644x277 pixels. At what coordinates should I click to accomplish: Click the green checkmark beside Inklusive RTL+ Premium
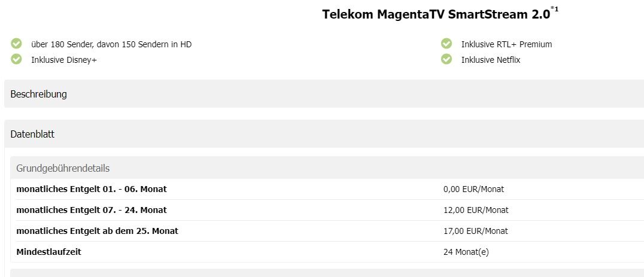click(x=446, y=44)
